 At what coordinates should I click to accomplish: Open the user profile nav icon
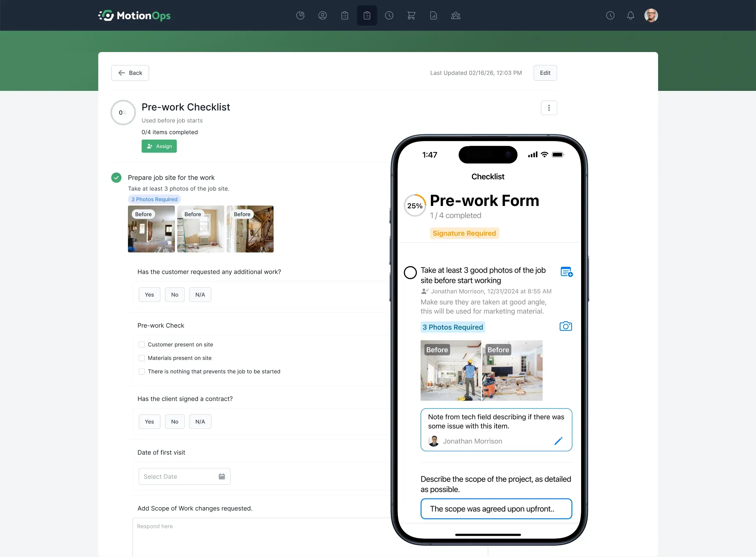[x=323, y=15]
